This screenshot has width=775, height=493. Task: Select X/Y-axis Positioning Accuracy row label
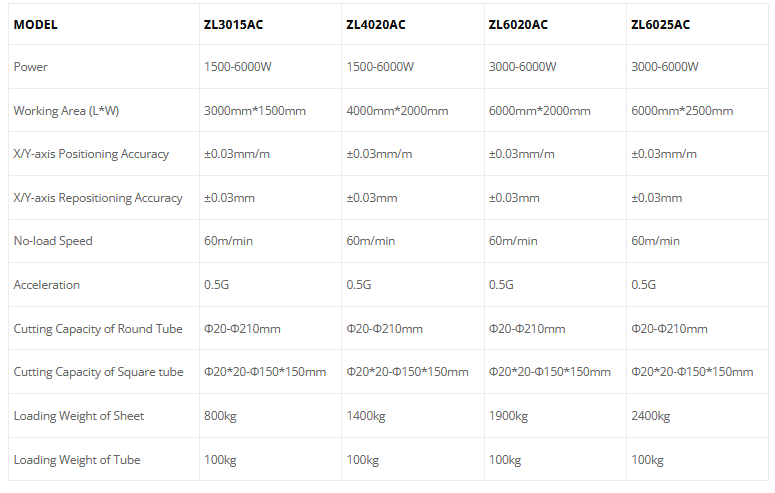[91, 154]
